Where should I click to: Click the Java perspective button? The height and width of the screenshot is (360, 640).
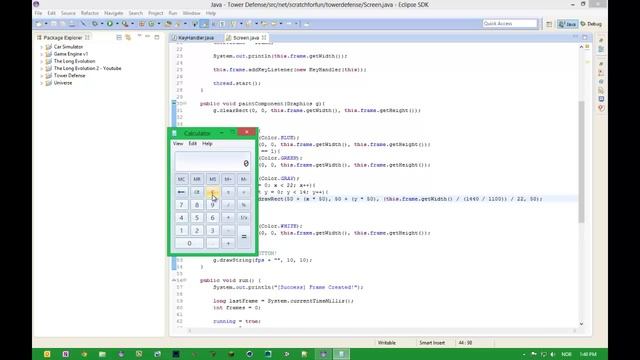click(567, 24)
